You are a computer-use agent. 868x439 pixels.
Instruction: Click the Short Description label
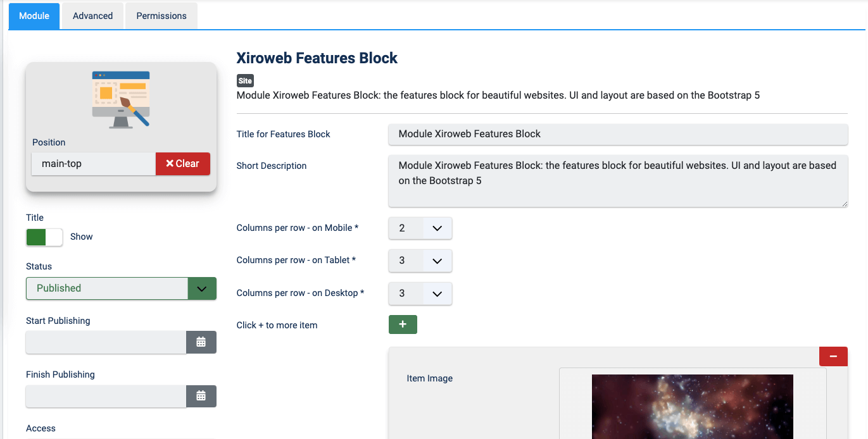272,166
